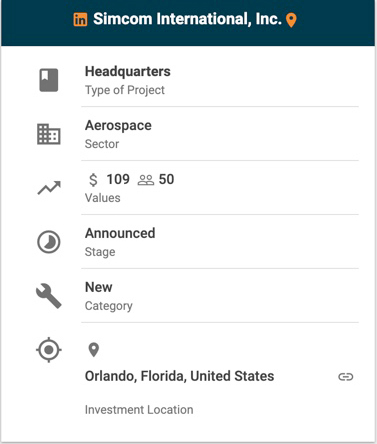Click the people icon next to 50
Viewport: 377px width, 444px height.
point(146,180)
